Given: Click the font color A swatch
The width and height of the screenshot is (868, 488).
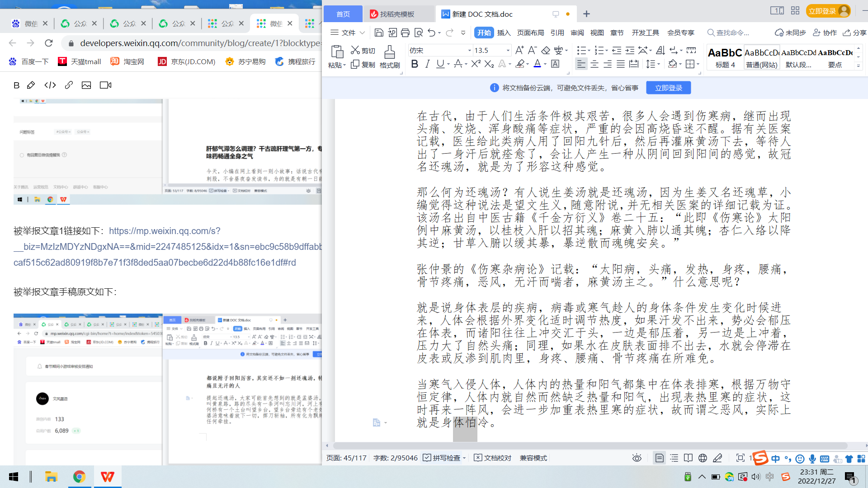Looking at the screenshot, I should tap(537, 64).
